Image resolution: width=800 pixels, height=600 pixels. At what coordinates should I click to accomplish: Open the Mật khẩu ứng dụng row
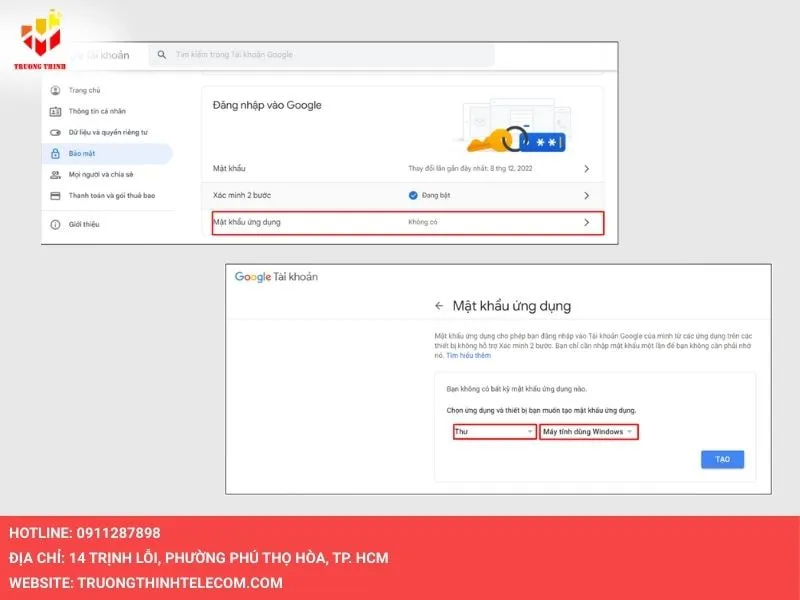407,222
